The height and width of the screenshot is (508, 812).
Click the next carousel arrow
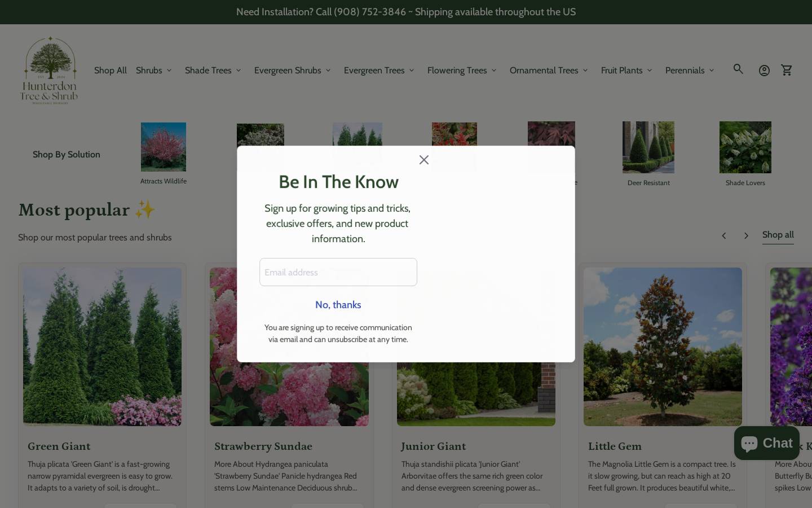746,235
